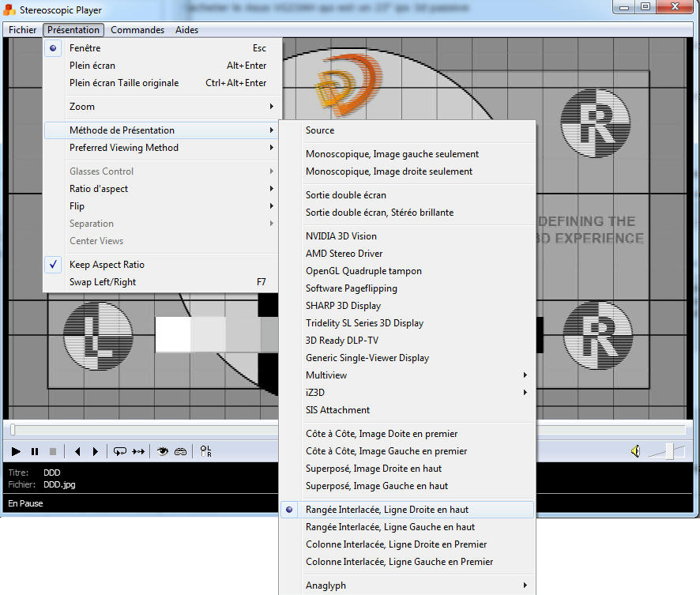
Task: Expand the Anaglyph submenu
Action: 407,586
